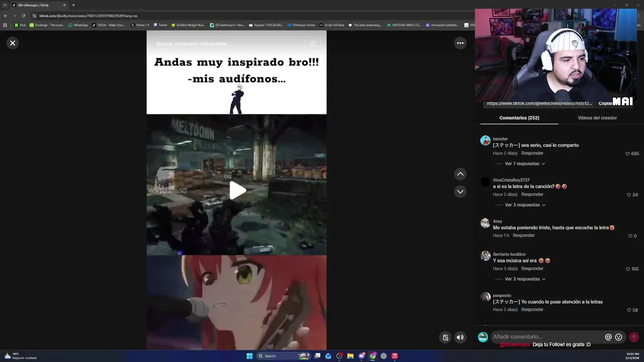Reply to Arey's comment via Responder
The height and width of the screenshot is (362, 644).
coord(524,235)
